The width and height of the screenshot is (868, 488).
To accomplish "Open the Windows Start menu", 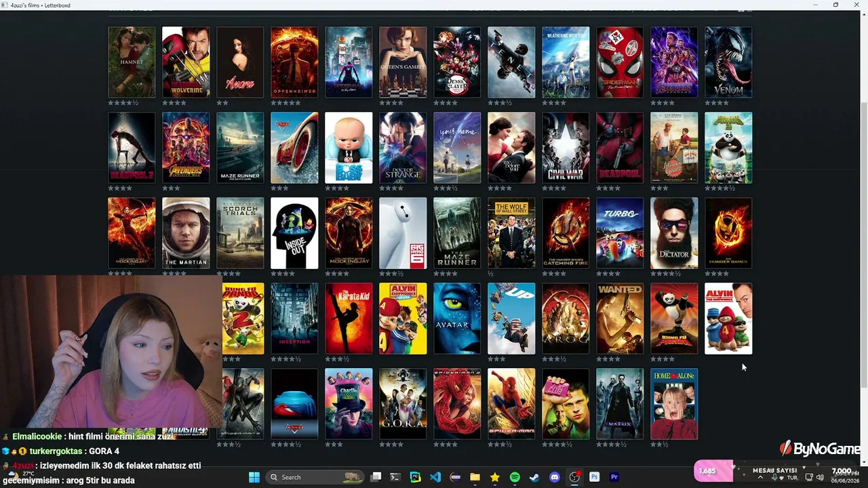I will pyautogui.click(x=254, y=477).
